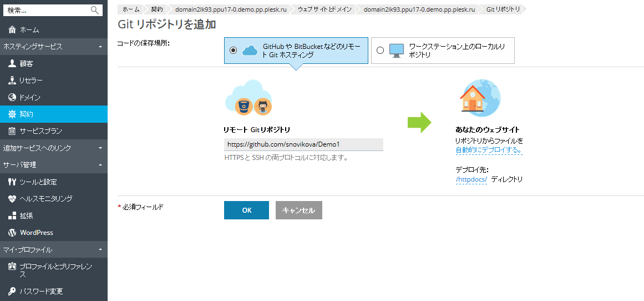Collapse the ホスティングサービス section
This screenshot has height=301, width=644.
point(100,47)
